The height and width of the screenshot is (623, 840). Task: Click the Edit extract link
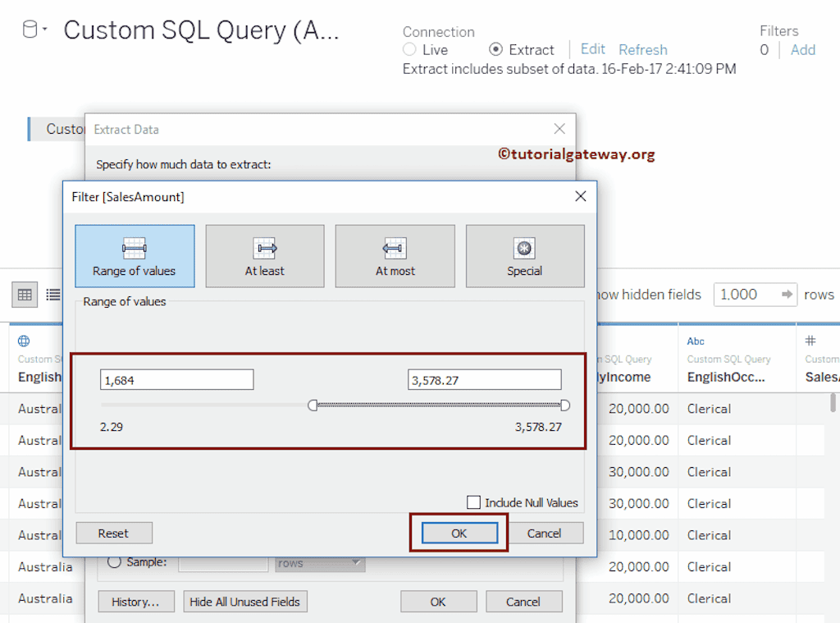pyautogui.click(x=592, y=49)
